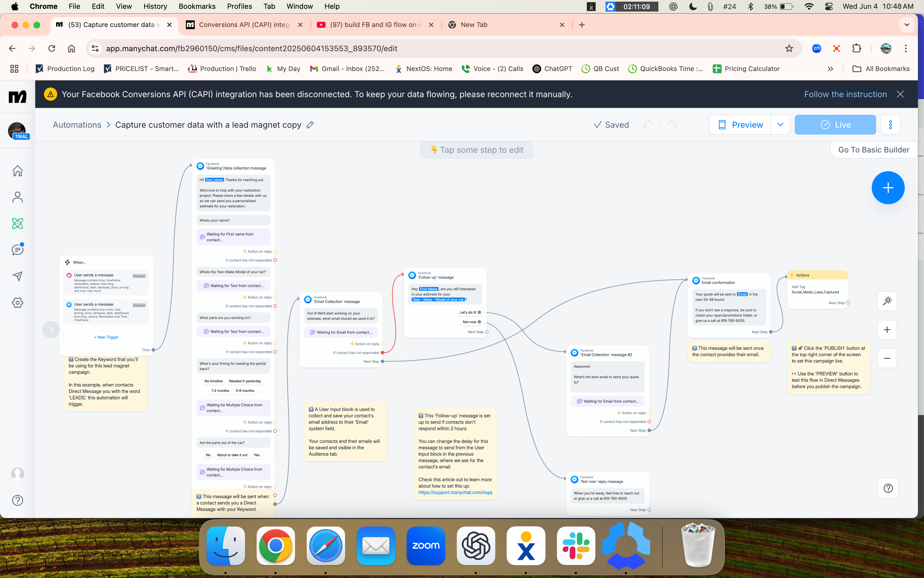The height and width of the screenshot is (578, 924).
Task: Reload the ManyChat page
Action: click(51, 48)
